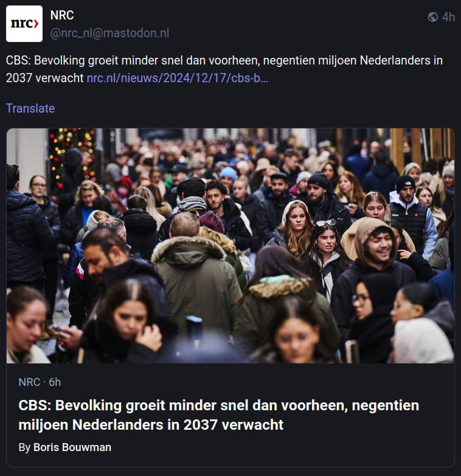Select the @nrc_nl@mastodon.nl account handle

point(110,33)
